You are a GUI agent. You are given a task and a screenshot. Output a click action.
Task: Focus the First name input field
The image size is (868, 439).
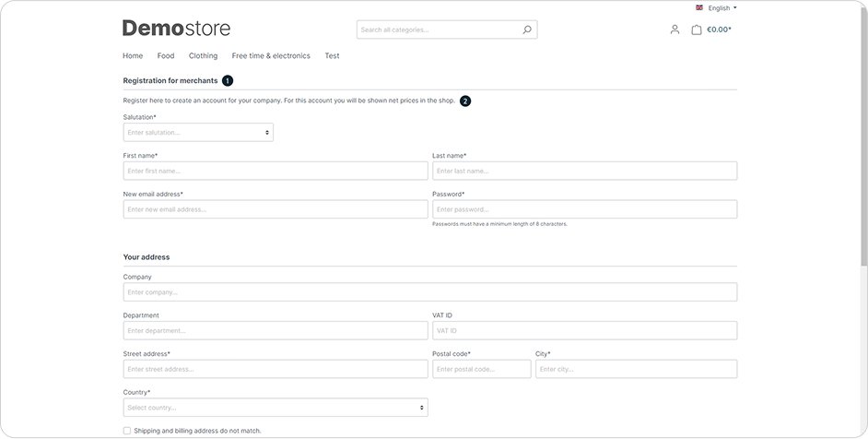click(x=275, y=172)
